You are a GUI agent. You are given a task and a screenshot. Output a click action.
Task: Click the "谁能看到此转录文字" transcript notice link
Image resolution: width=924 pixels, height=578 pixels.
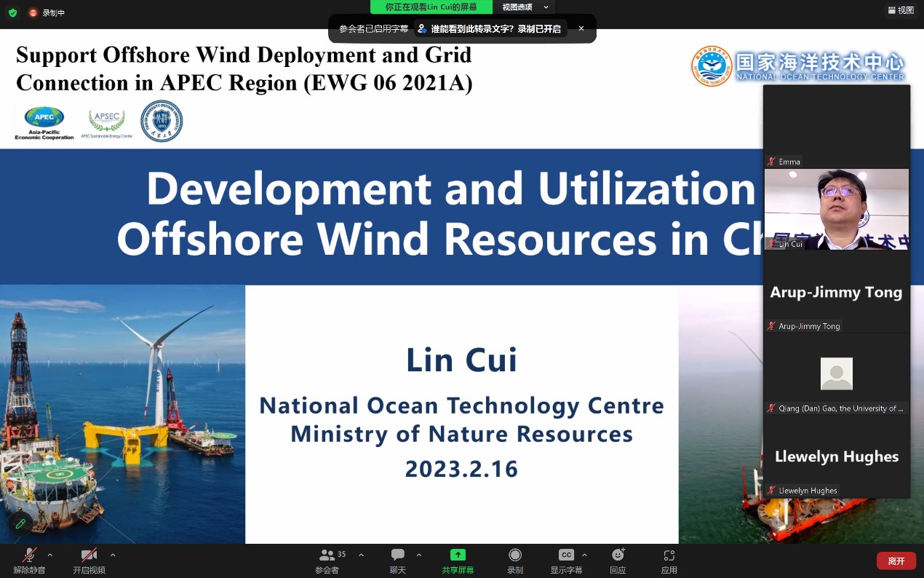[495, 29]
